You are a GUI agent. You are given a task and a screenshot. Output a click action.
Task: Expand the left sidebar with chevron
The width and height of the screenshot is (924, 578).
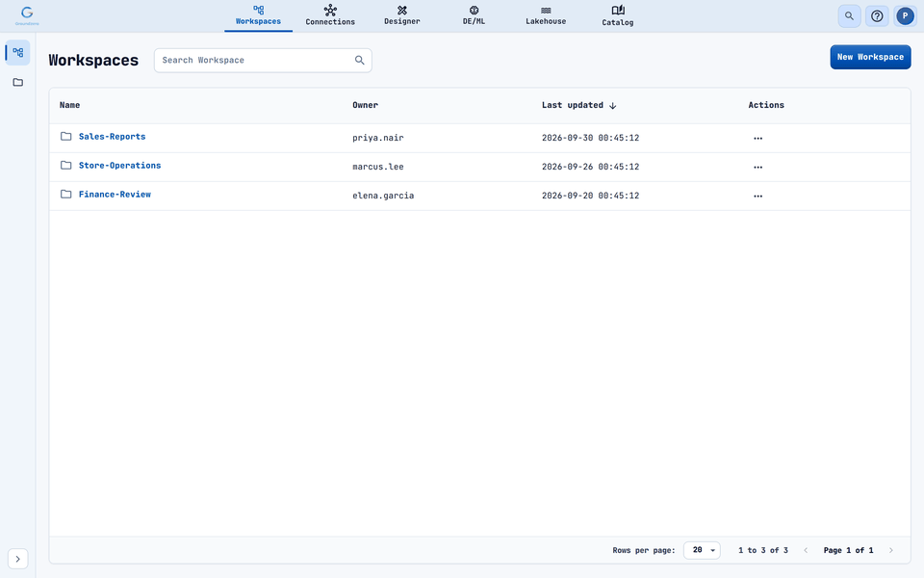coord(17,559)
